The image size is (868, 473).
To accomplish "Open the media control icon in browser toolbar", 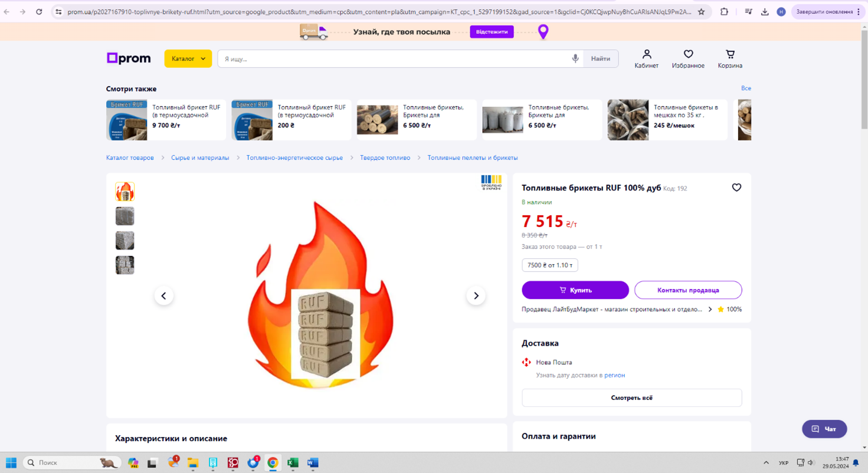I will pyautogui.click(x=748, y=12).
